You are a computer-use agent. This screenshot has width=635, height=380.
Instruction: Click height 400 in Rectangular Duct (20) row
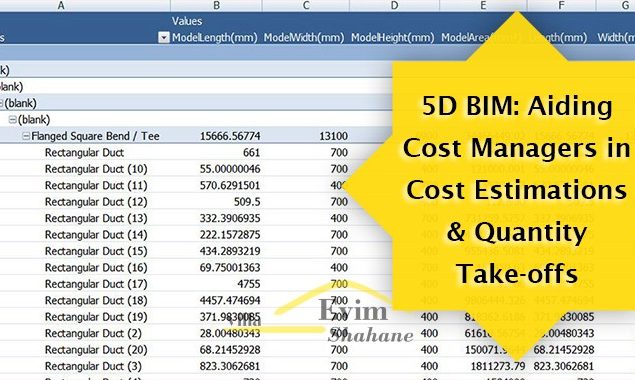click(x=429, y=350)
